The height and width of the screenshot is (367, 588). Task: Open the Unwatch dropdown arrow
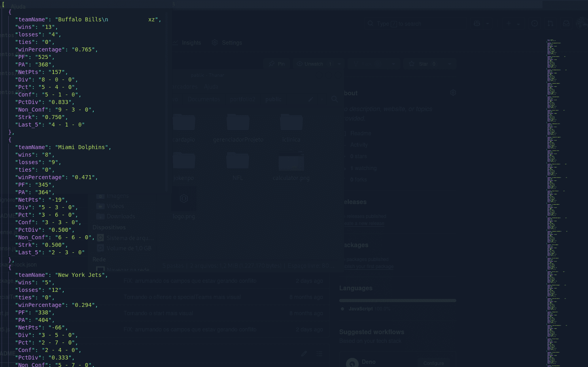tap(339, 64)
